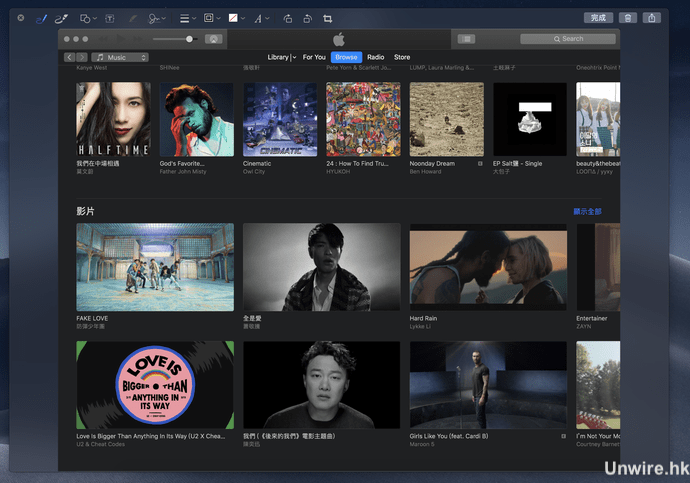Click the 影片 section heading
This screenshot has width=690, height=483.
(85, 211)
